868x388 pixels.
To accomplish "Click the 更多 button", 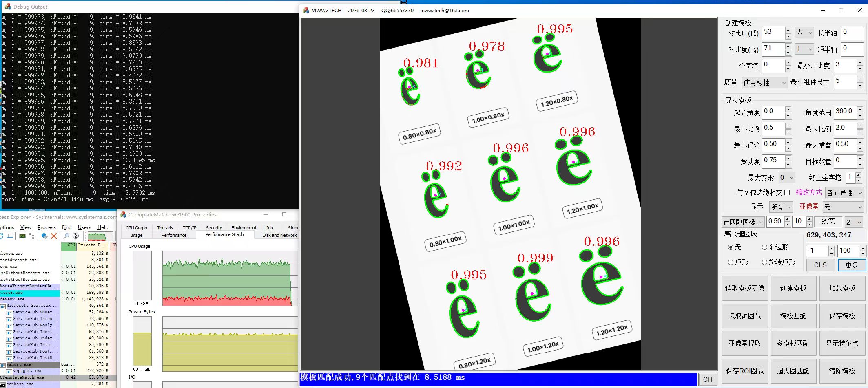I will click(x=852, y=265).
